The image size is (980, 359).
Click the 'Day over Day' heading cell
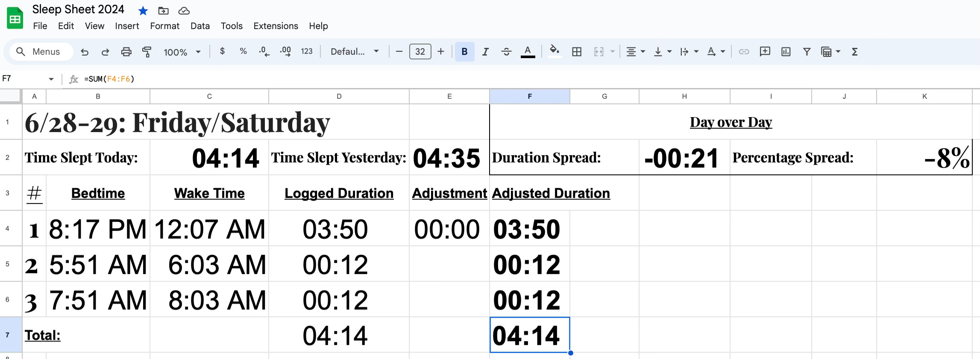click(731, 122)
